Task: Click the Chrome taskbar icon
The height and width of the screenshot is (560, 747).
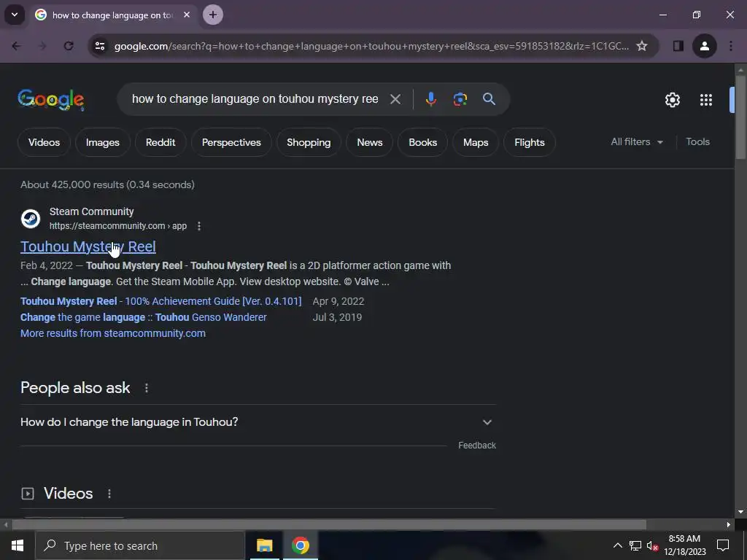Action: click(301, 545)
